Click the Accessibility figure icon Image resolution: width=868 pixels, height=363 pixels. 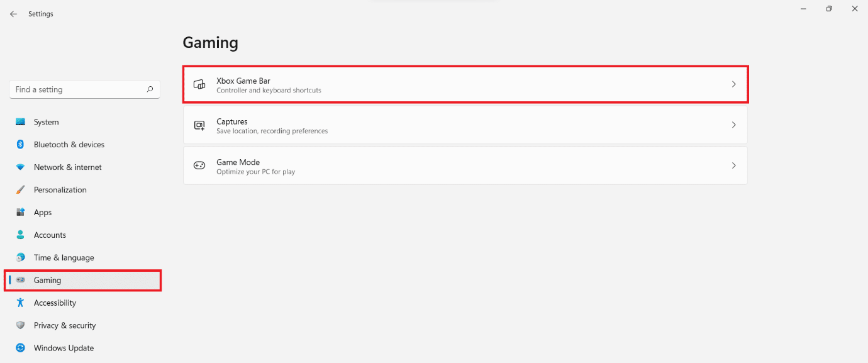(21, 303)
